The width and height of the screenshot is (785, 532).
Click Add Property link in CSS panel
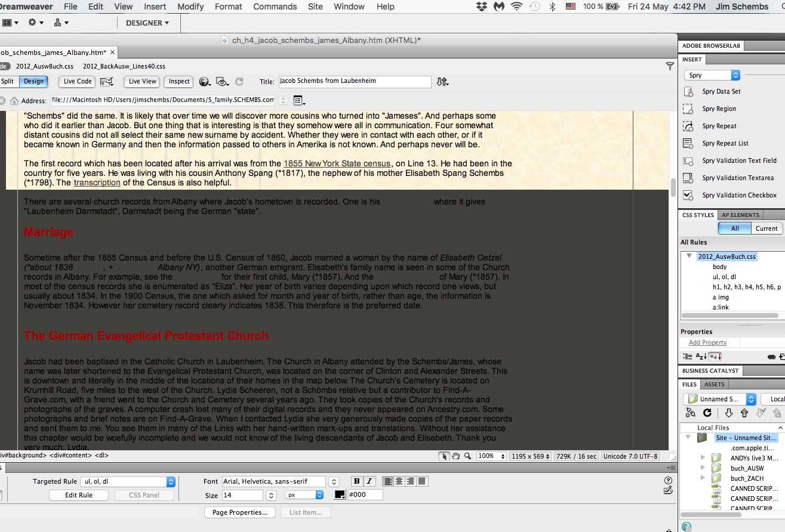(x=707, y=342)
